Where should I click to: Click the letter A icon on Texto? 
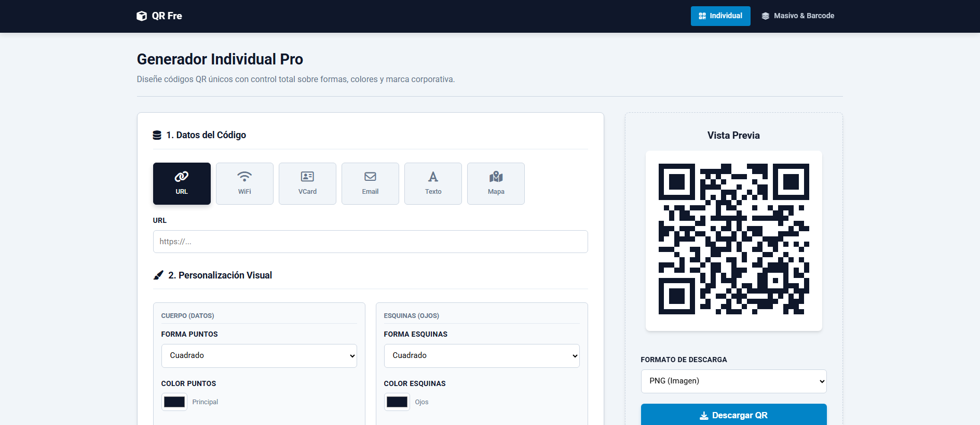click(433, 177)
